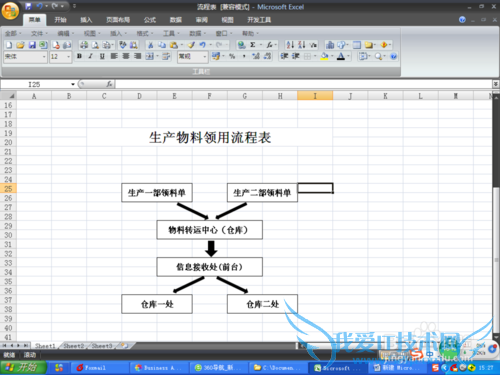Save the workbook with the floppy disk icon
The height and width of the screenshot is (375, 500).
(32, 45)
